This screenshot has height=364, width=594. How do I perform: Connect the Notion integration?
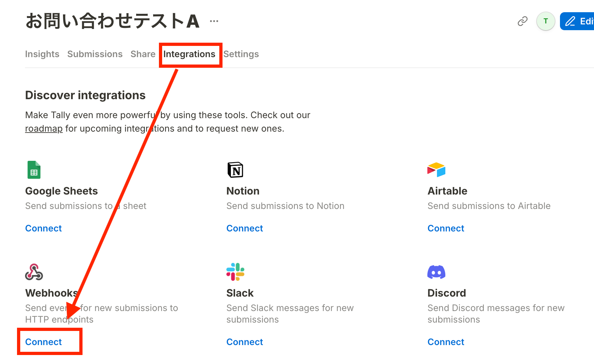245,228
